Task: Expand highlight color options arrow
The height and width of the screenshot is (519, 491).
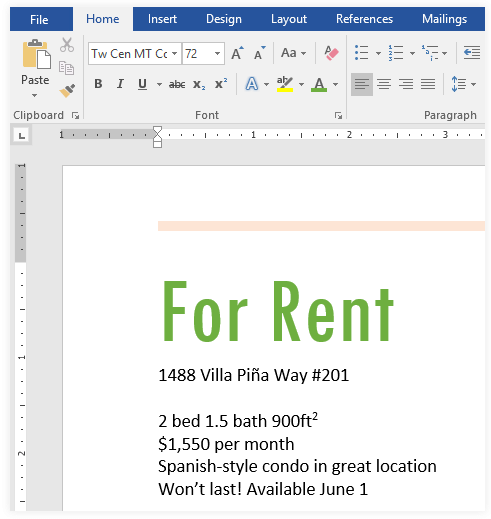Action: (301, 84)
